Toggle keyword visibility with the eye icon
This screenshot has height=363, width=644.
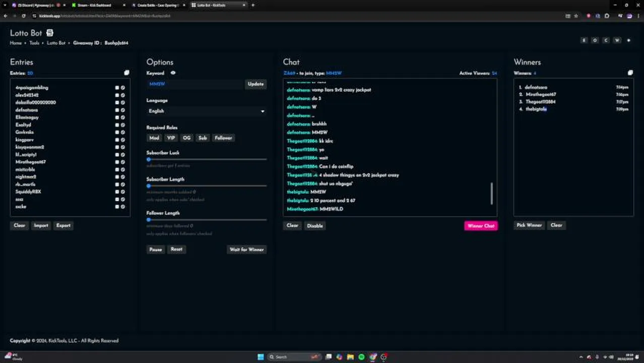click(x=173, y=73)
